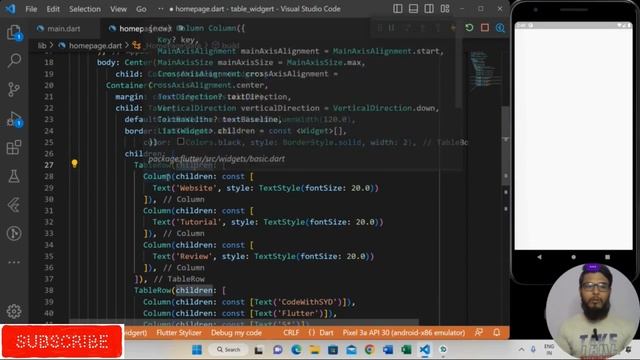
Task: Click the notifications bell in status bar
Action: pos(496,332)
